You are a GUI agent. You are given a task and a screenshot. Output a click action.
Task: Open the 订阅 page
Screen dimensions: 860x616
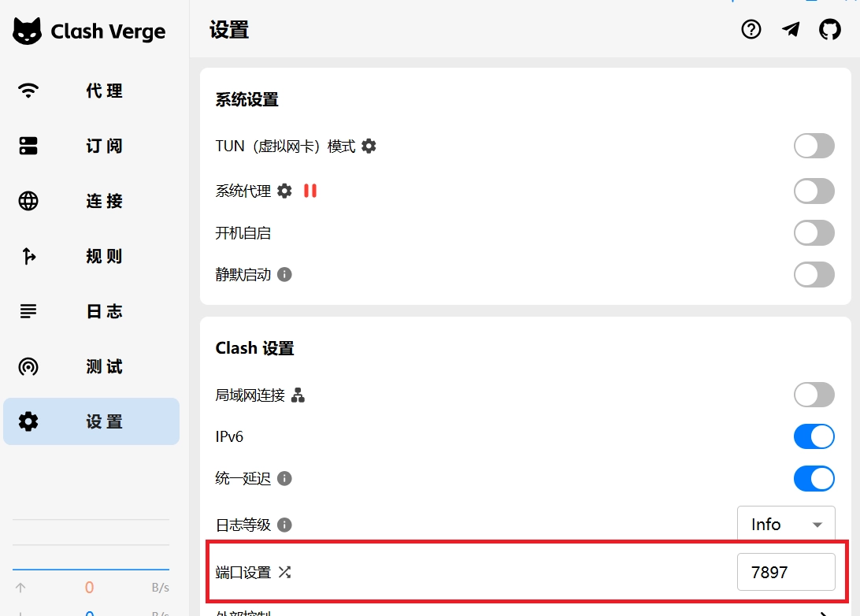(x=91, y=146)
